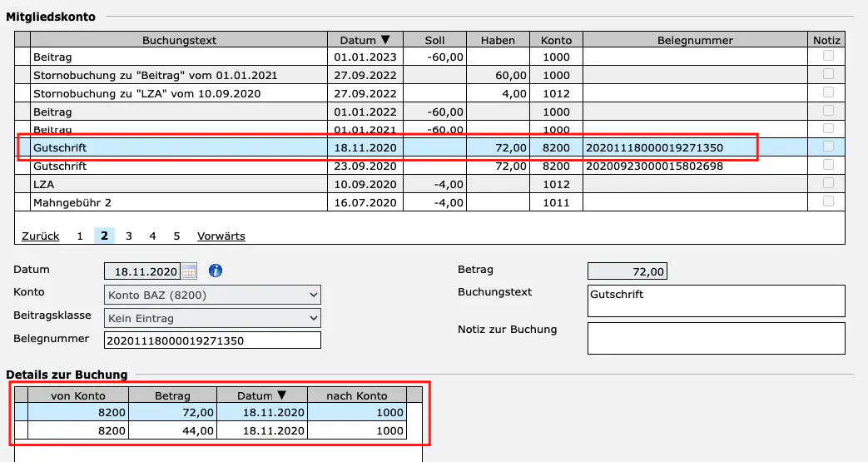Viewport: 868px width, 462px height.
Task: Sort member account by Datum column arrow
Action: click(386, 40)
